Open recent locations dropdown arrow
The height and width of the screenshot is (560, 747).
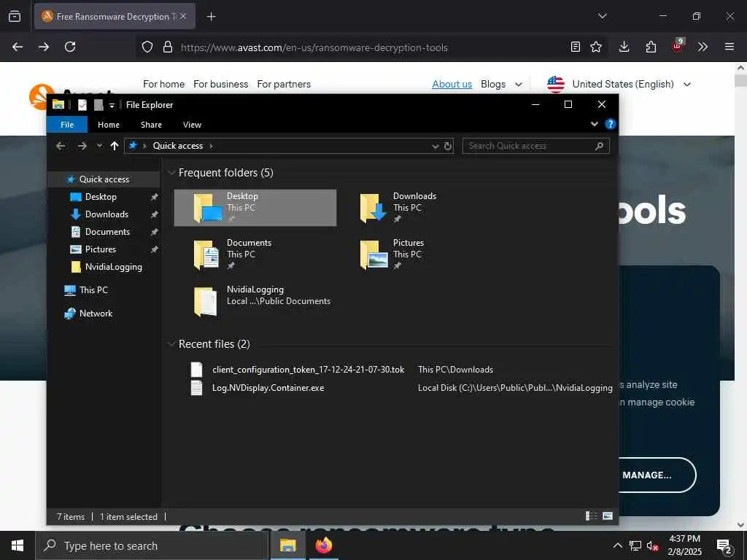(x=99, y=146)
